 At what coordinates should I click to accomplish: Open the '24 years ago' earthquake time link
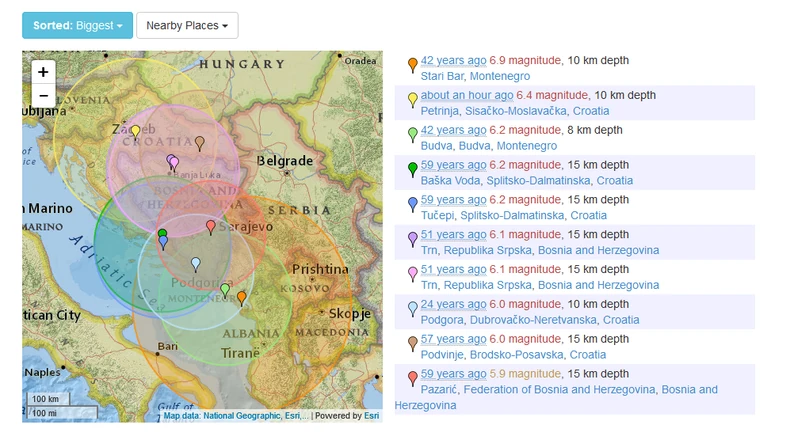pos(453,304)
